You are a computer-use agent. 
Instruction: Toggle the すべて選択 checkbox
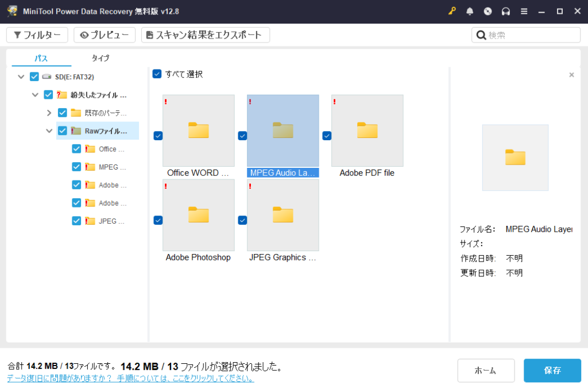pyautogui.click(x=157, y=74)
